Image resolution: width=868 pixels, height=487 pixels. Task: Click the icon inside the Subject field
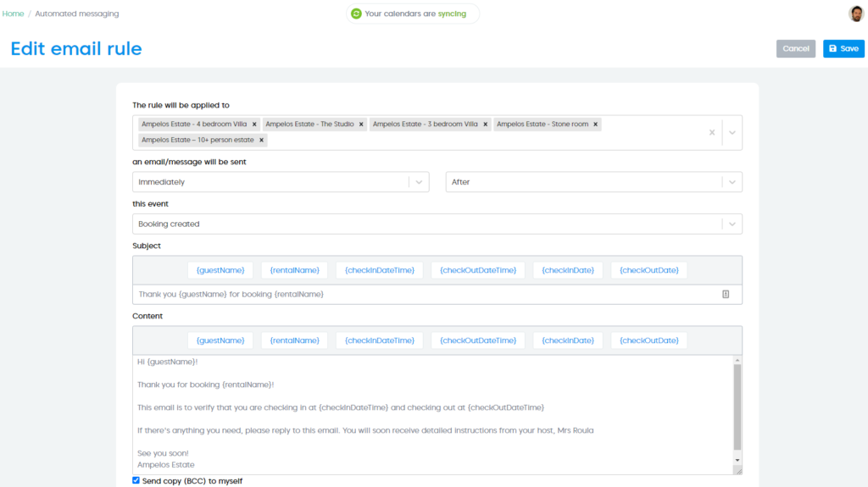coord(726,295)
